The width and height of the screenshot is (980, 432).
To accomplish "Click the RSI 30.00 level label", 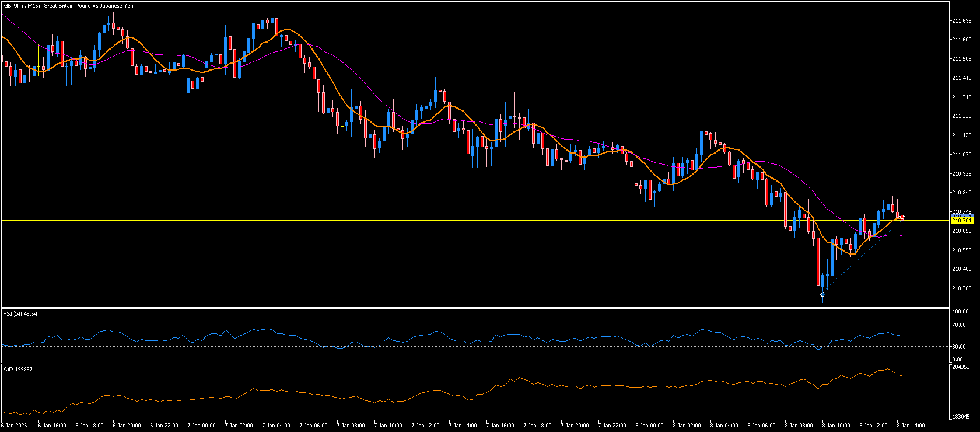I will point(958,347).
